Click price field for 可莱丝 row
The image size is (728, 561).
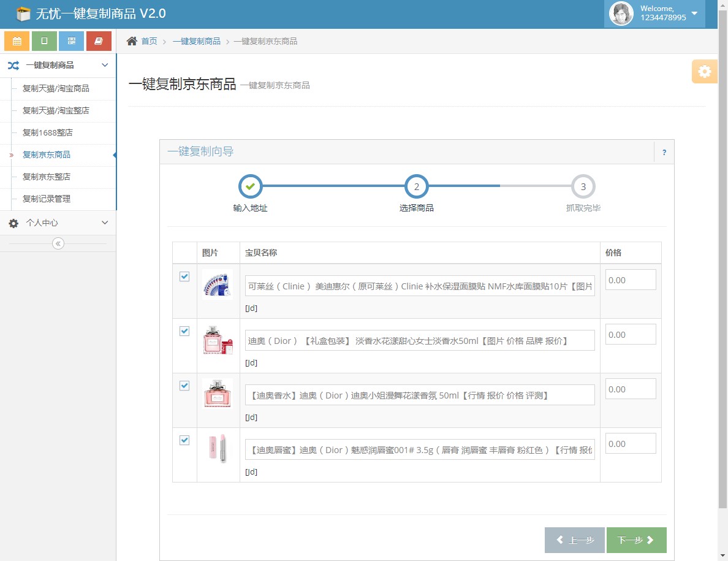coord(631,280)
